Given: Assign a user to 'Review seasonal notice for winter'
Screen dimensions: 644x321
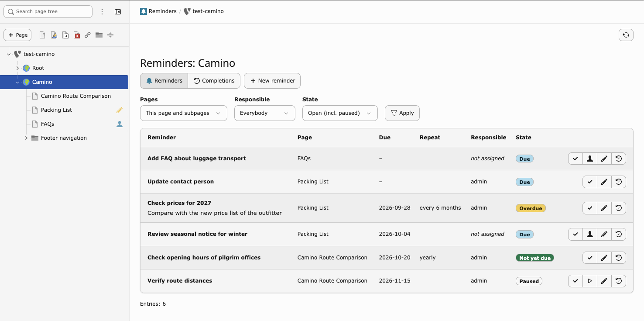Looking at the screenshot, I should click(x=590, y=234).
